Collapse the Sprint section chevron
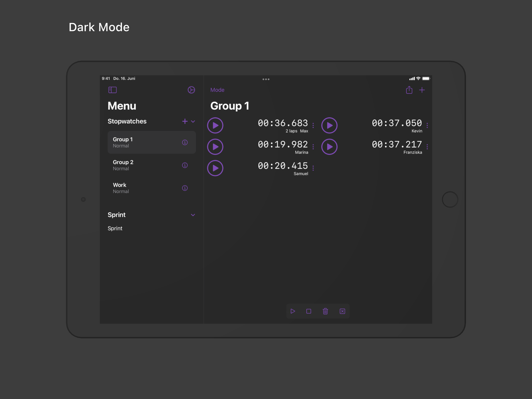 (193, 215)
